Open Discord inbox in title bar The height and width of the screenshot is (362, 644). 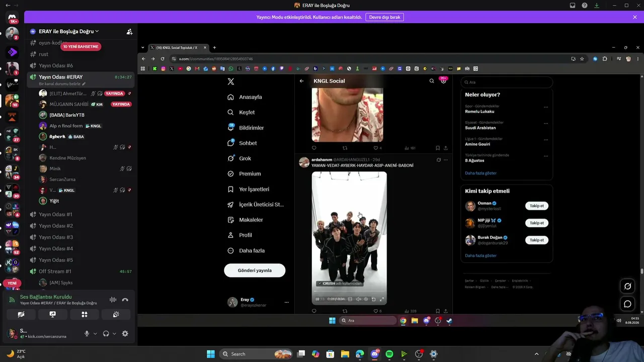[x=573, y=6]
